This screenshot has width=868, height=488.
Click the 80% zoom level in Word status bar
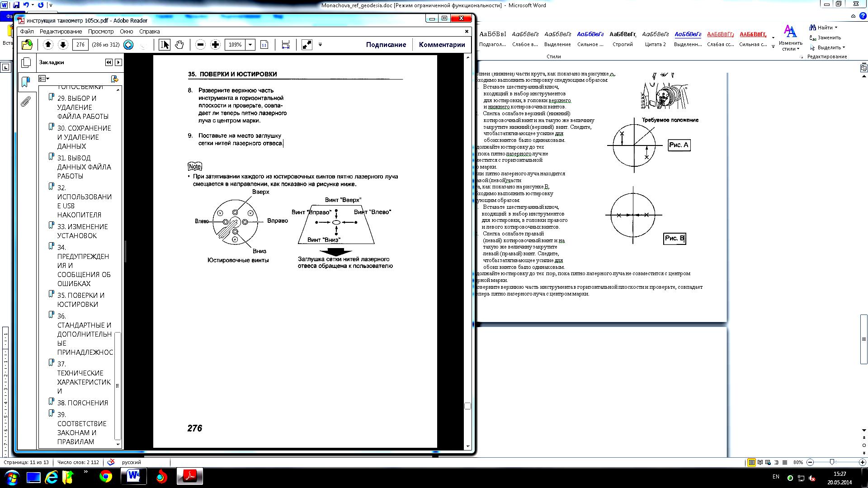798,462
